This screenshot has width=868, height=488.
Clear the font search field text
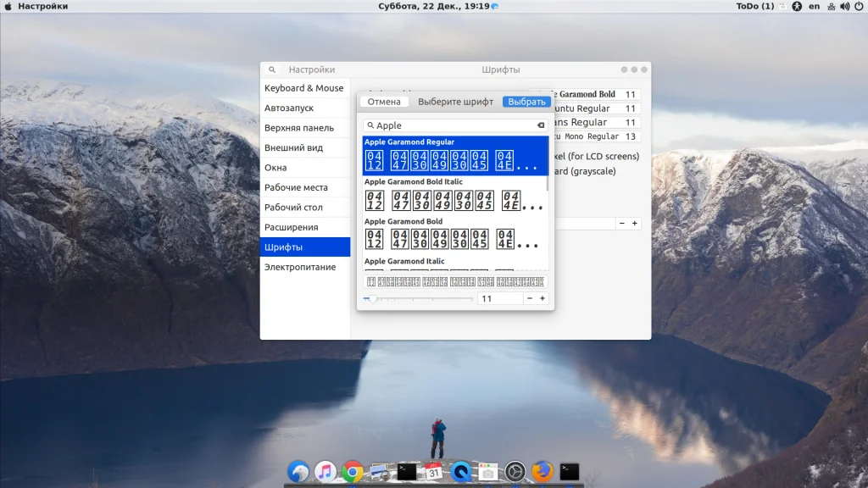[x=541, y=125]
